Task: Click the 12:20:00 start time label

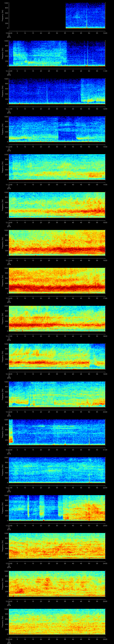Action: (9, 450)
